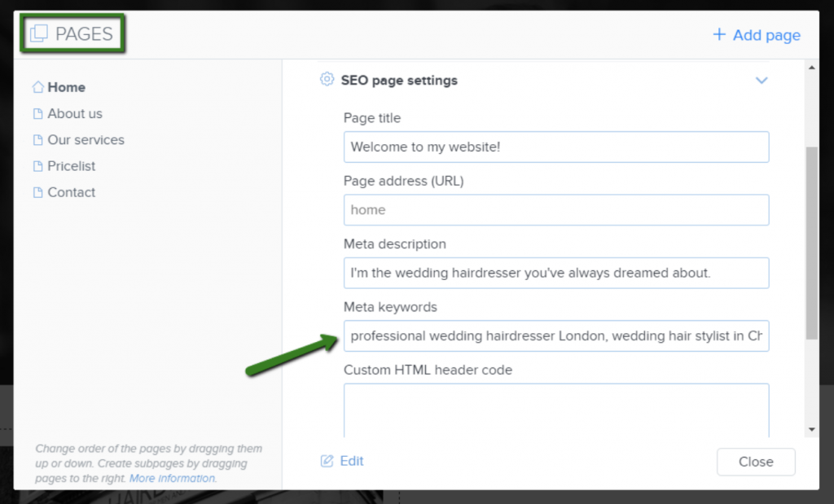This screenshot has width=834, height=504.
Task: Open the More information link
Action: 173,478
